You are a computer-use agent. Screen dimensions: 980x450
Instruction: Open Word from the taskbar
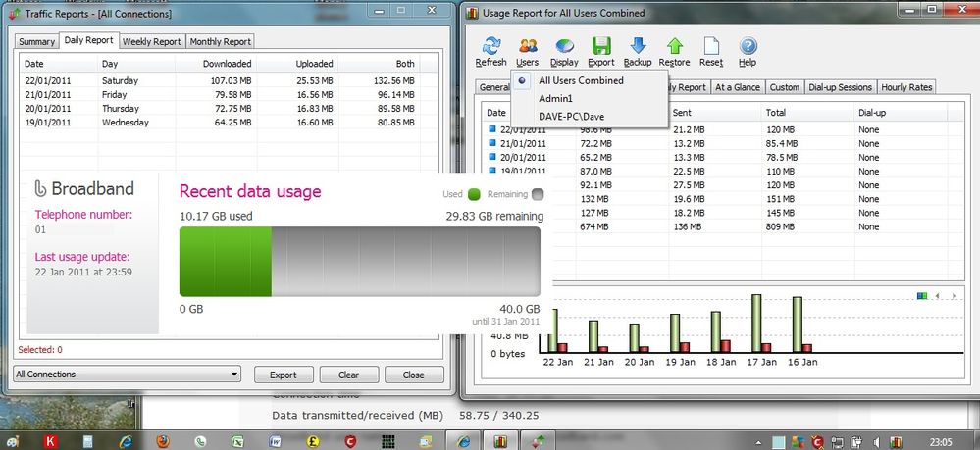click(275, 440)
